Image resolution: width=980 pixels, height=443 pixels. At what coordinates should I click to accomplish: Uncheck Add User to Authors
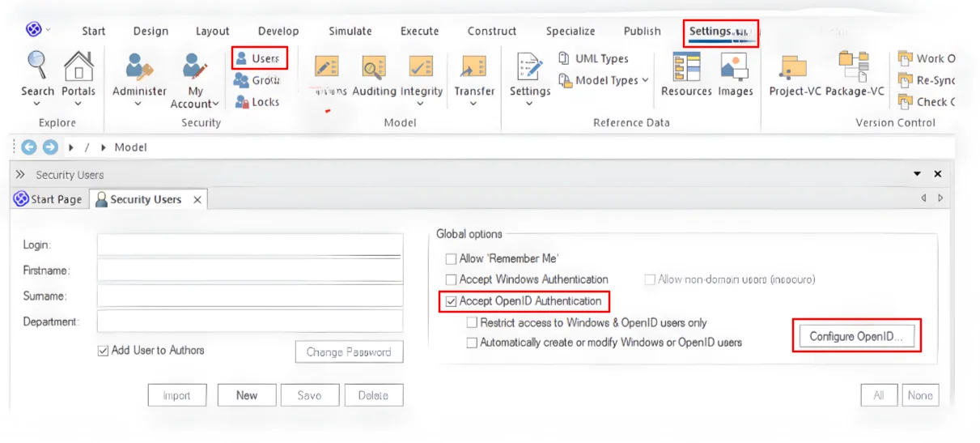coord(103,351)
